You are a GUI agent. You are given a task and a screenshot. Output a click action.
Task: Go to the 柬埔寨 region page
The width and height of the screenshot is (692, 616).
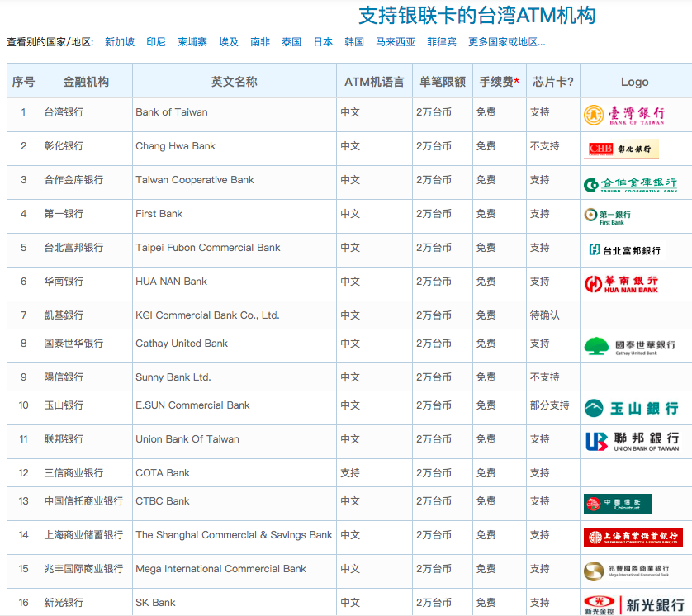tap(192, 42)
